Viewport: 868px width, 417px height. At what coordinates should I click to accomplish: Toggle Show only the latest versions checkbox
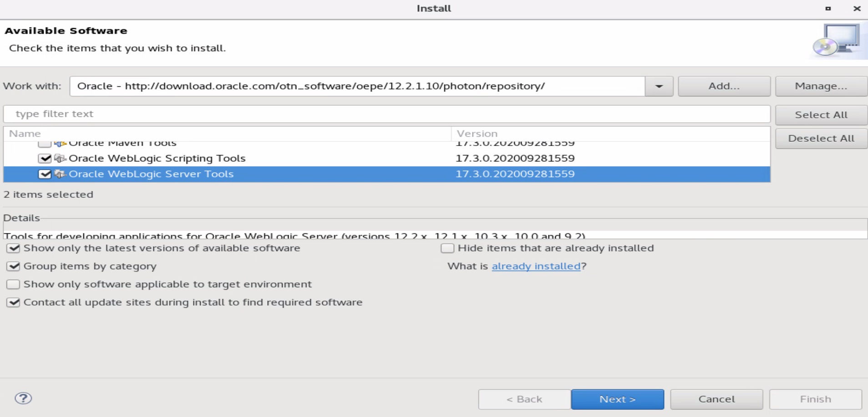tap(14, 248)
